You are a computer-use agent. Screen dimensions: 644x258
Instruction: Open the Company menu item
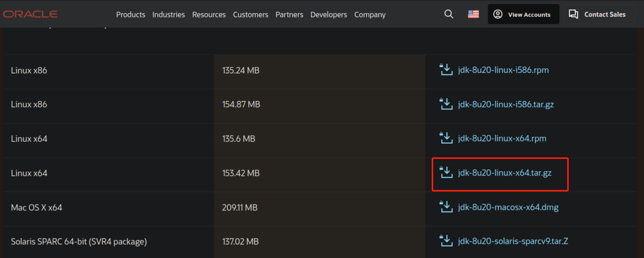pyautogui.click(x=370, y=14)
